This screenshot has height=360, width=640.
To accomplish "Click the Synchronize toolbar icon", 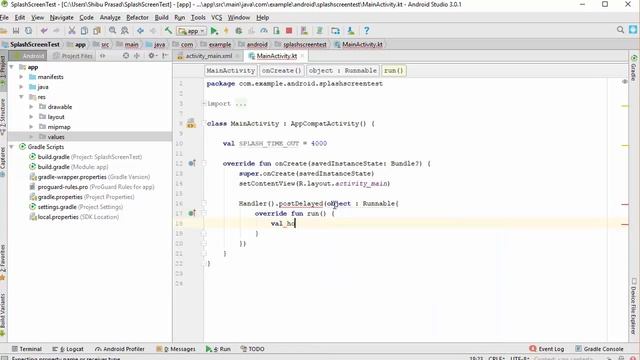I will point(28,31).
